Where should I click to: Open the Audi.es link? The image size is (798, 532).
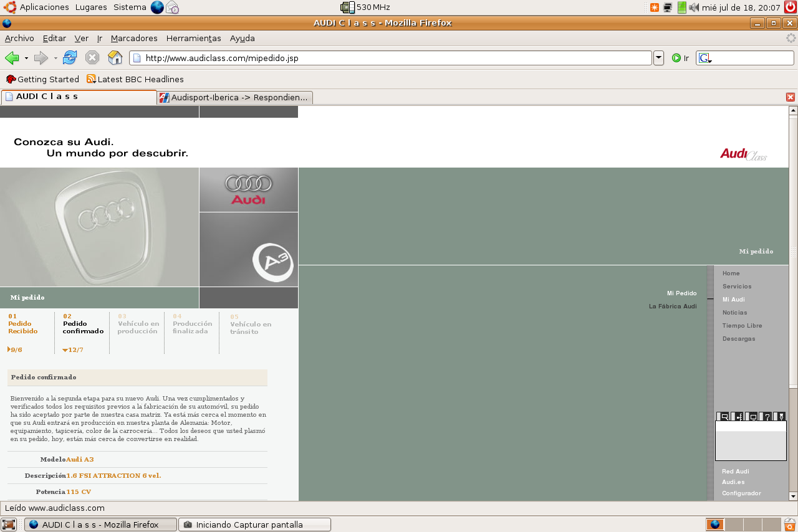[x=733, y=482]
